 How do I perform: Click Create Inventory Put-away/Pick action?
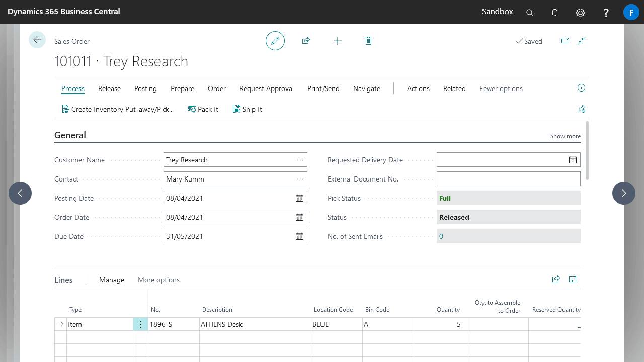coord(118,109)
